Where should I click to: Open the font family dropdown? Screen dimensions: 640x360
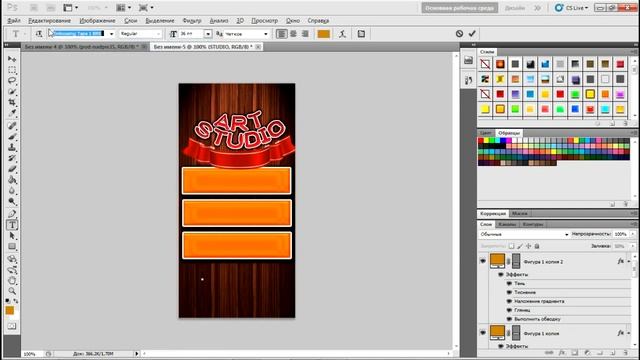coord(111,34)
